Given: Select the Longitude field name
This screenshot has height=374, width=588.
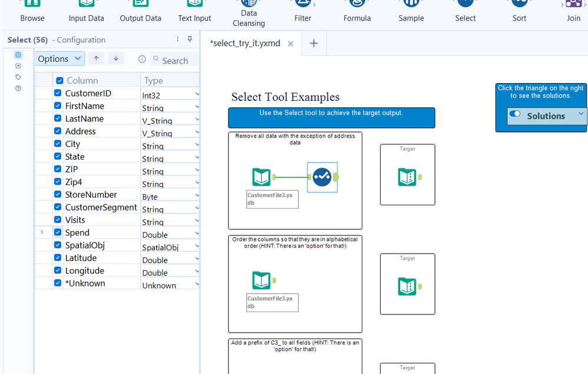Looking at the screenshot, I should [85, 270].
